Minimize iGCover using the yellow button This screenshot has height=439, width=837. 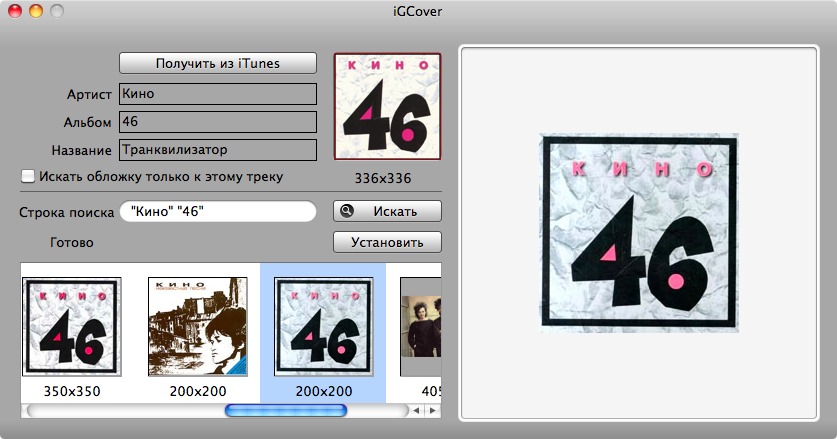36,11
